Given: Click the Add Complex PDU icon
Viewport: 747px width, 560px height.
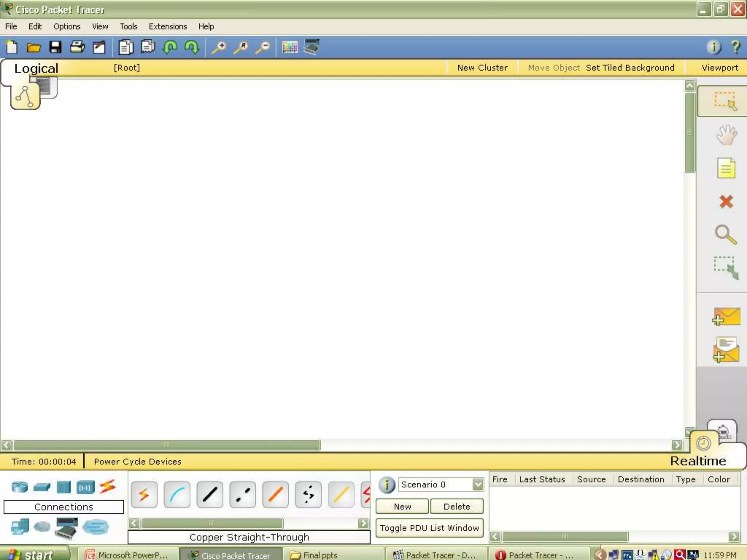Looking at the screenshot, I should pyautogui.click(x=726, y=350).
